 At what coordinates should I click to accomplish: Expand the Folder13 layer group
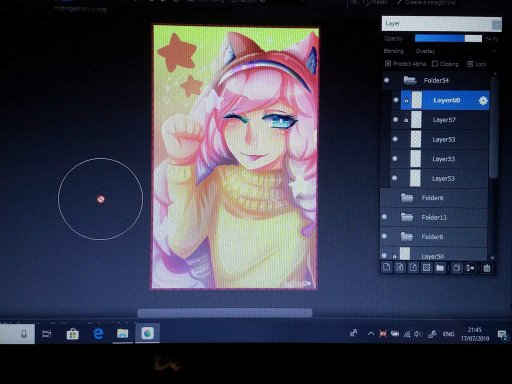407,217
